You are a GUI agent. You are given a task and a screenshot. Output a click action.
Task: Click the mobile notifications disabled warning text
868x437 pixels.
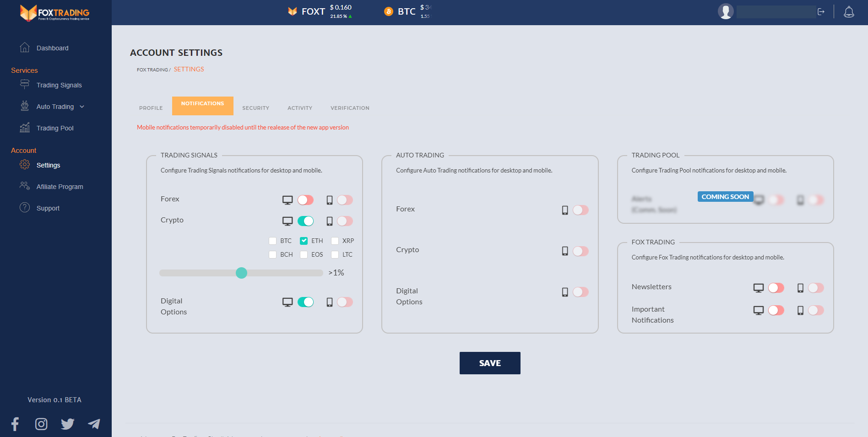click(243, 127)
